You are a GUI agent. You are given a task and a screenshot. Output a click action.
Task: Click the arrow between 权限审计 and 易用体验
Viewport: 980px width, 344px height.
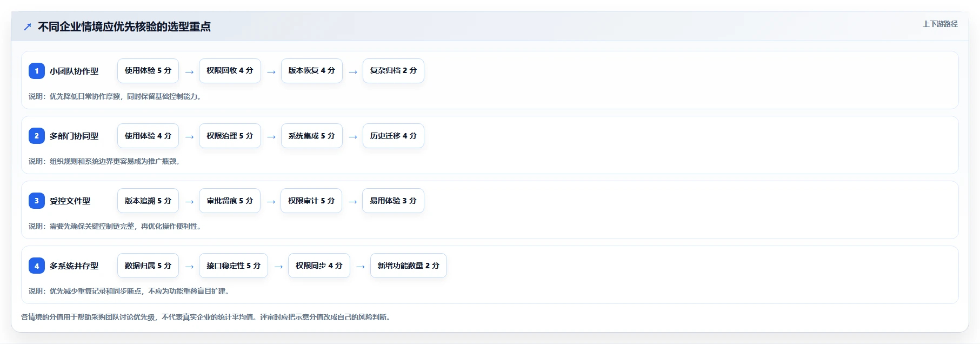point(353,202)
